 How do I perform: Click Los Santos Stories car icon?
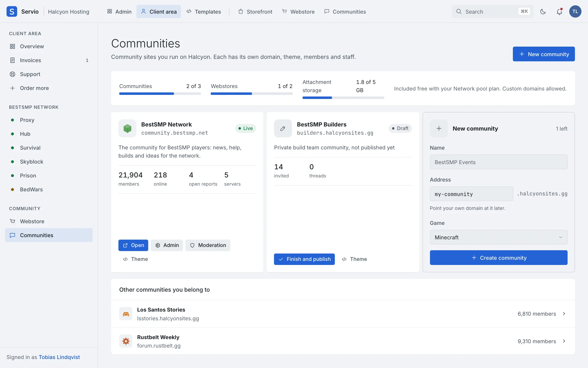coord(126,314)
